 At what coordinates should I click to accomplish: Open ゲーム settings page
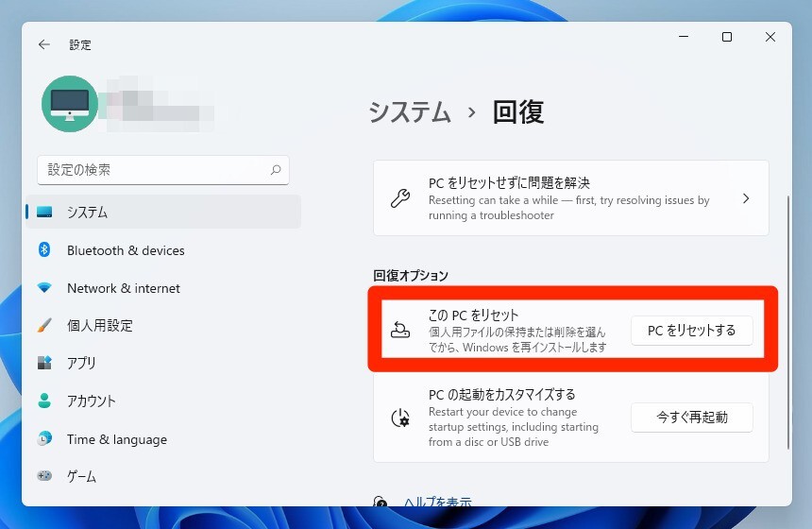point(163,476)
